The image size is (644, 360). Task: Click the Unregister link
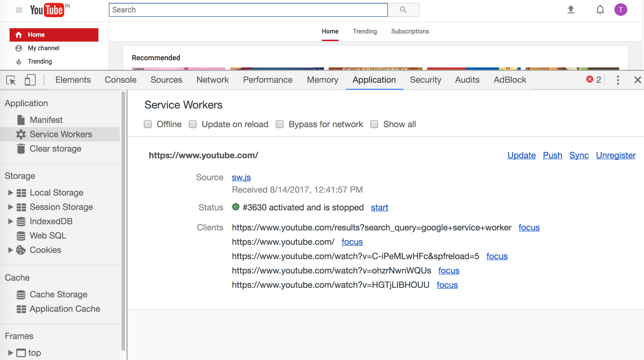click(x=615, y=155)
